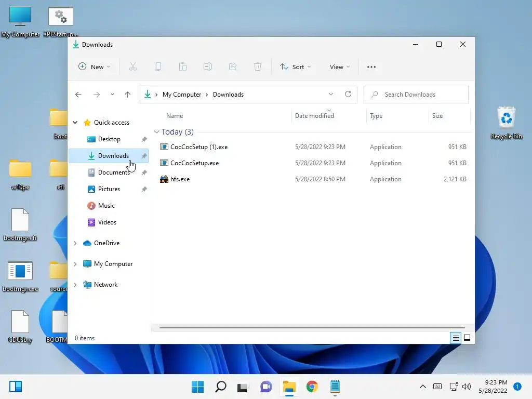Click the horizontal scrollbar in file list
This screenshot has width=532, height=399.
[312, 328]
